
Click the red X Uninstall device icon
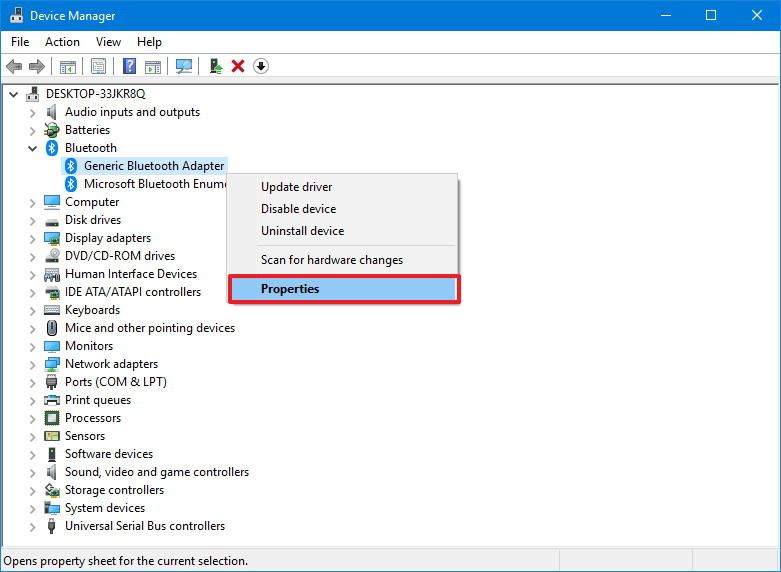[238, 66]
